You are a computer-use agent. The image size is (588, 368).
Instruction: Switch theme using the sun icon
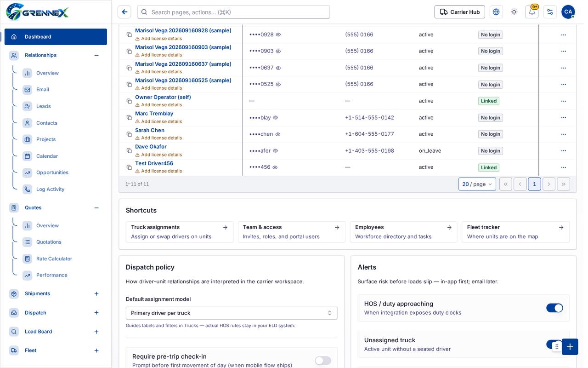click(514, 12)
